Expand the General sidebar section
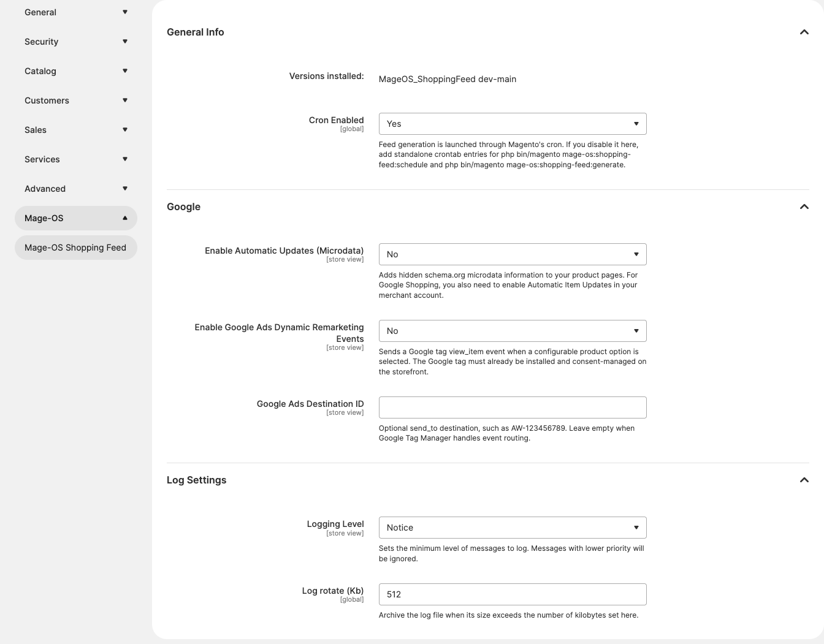 click(x=75, y=12)
